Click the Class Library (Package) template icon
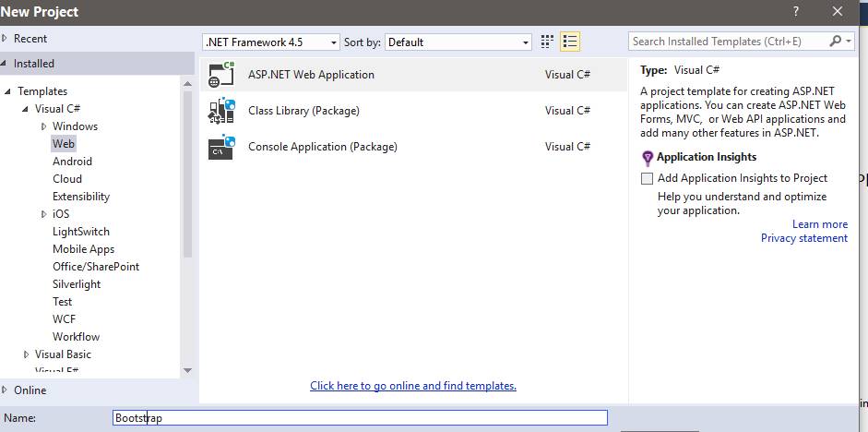Viewport: 868px width, 432px height. click(x=222, y=111)
